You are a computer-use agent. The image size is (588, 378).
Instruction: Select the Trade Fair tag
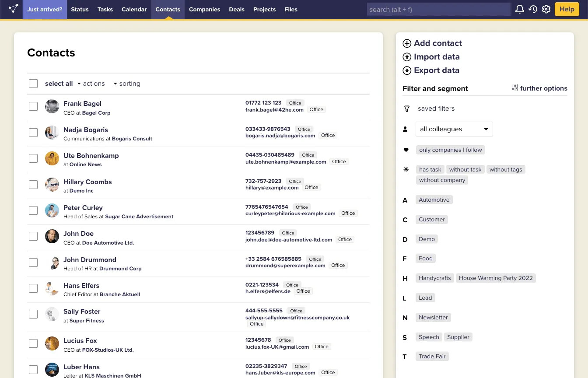[x=432, y=357]
